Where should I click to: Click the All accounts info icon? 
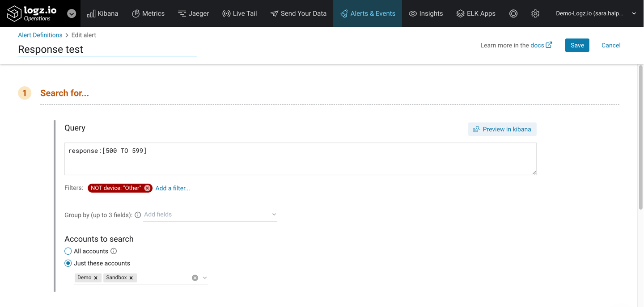tap(114, 251)
